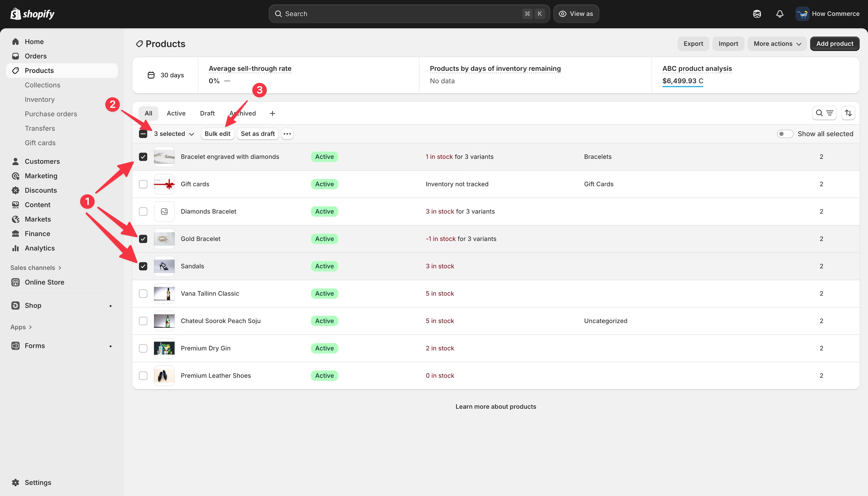Screen dimensions: 868x496
Task: Check the Vana Tallinn Classic checkbox
Action: point(143,294)
